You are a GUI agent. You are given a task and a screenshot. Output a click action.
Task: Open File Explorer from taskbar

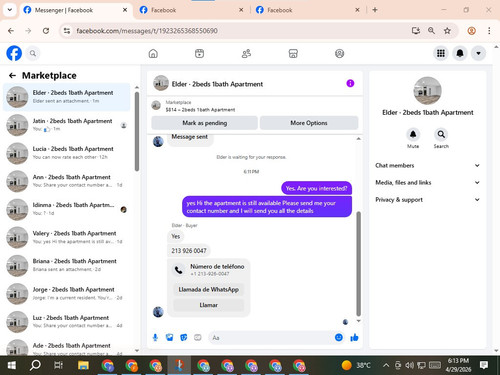pyautogui.click(x=83, y=366)
